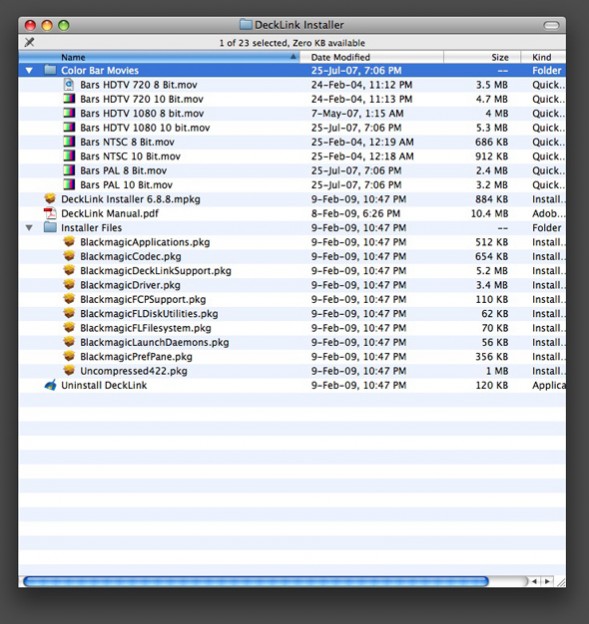Sort by the Name column header
Screen dimensions: 589x624
159,57
